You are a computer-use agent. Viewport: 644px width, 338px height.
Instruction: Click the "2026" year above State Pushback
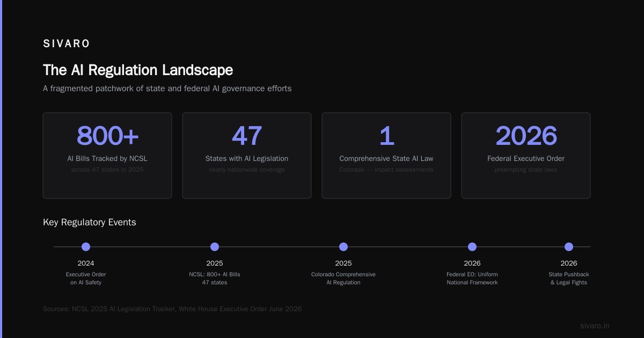click(569, 263)
